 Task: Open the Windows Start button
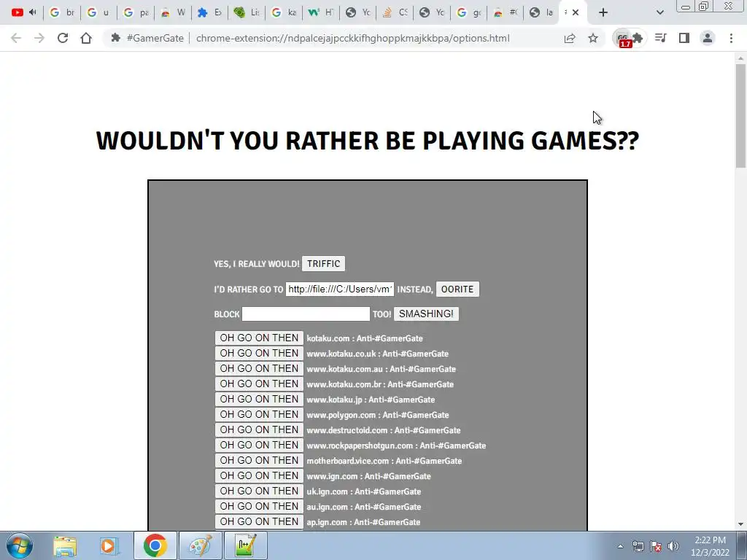tap(20, 545)
